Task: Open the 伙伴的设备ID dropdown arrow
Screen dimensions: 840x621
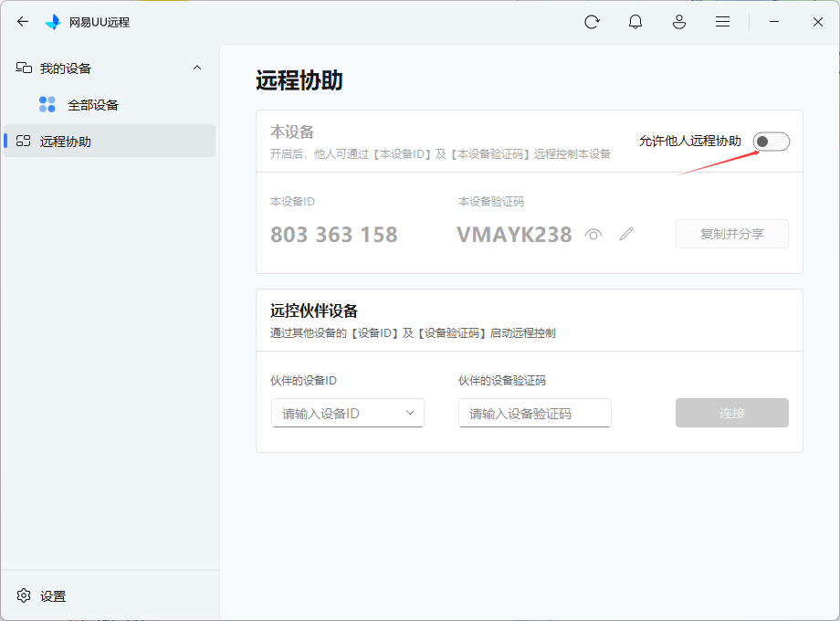Action: tap(410, 413)
